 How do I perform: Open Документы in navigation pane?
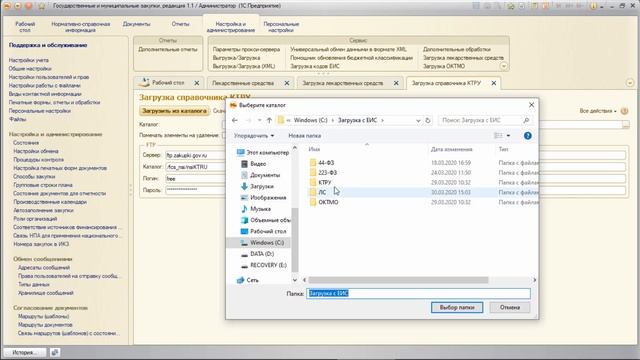pyautogui.click(x=265, y=175)
